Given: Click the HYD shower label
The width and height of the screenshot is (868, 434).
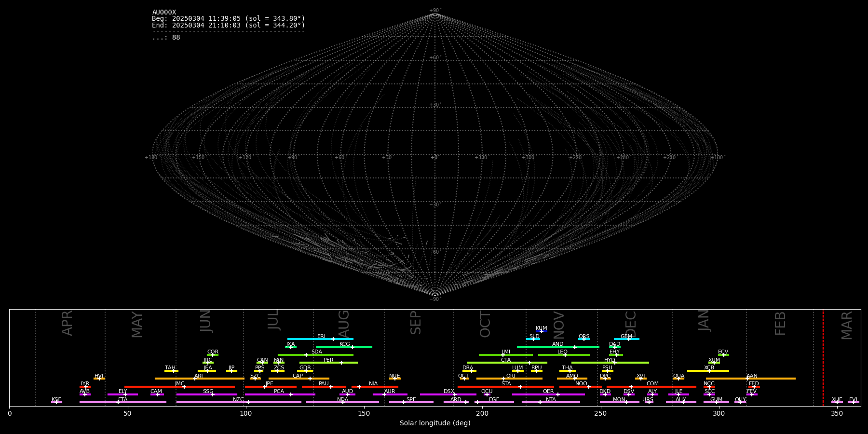Looking at the screenshot, I should [x=610, y=360].
